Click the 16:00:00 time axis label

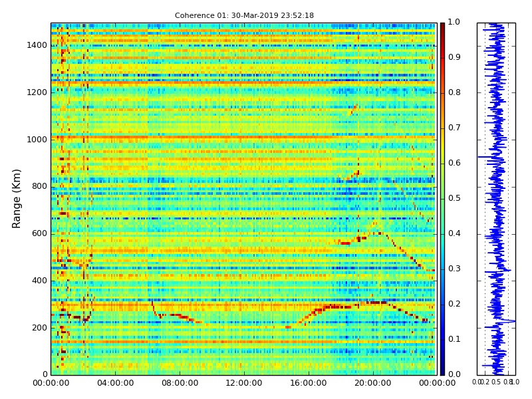point(309,383)
